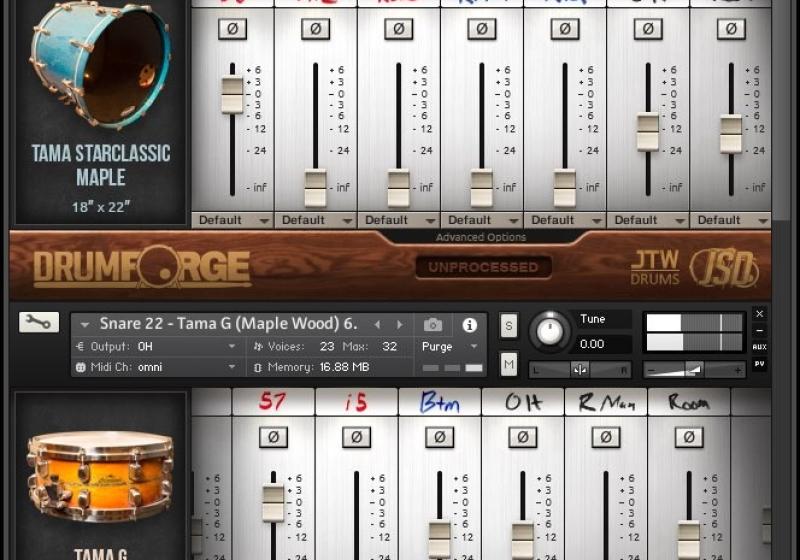The width and height of the screenshot is (800, 560).
Task: Go to next instrument with right arrow
Action: tap(400, 325)
